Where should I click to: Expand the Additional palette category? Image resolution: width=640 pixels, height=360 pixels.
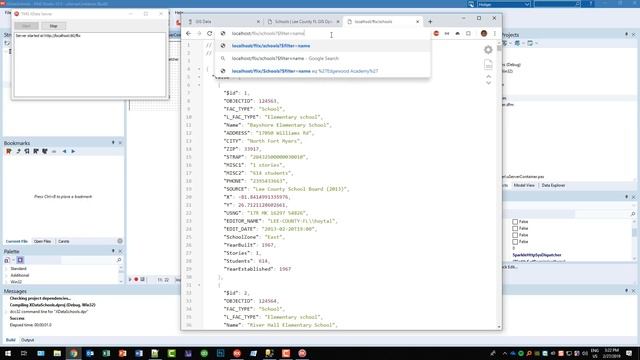(6, 276)
